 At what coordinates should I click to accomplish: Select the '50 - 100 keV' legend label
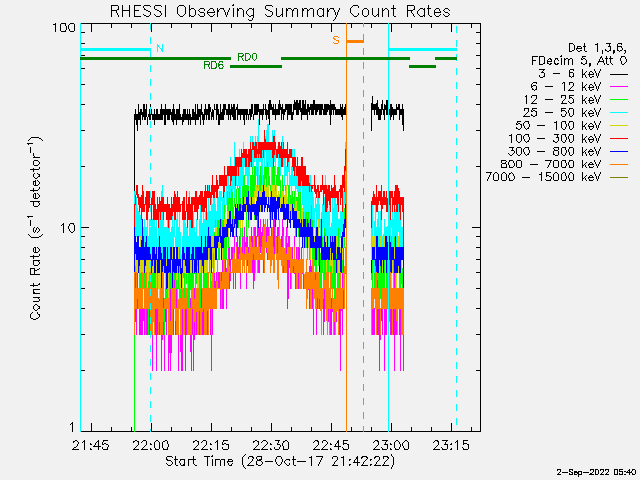point(559,125)
